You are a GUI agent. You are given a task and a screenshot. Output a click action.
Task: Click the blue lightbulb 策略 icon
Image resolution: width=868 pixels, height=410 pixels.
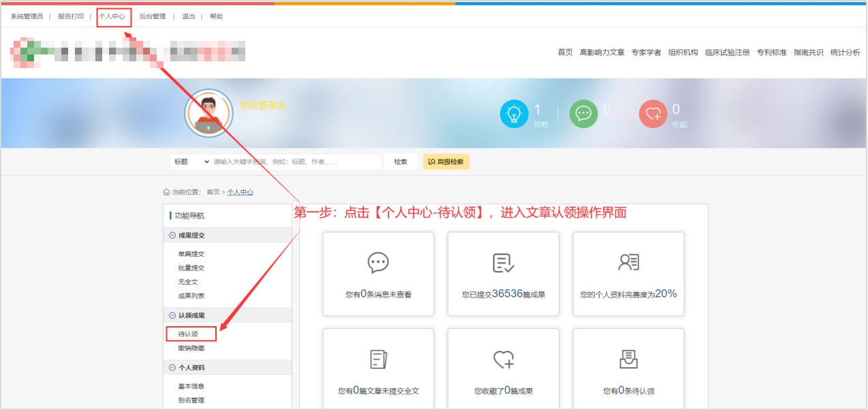[514, 114]
